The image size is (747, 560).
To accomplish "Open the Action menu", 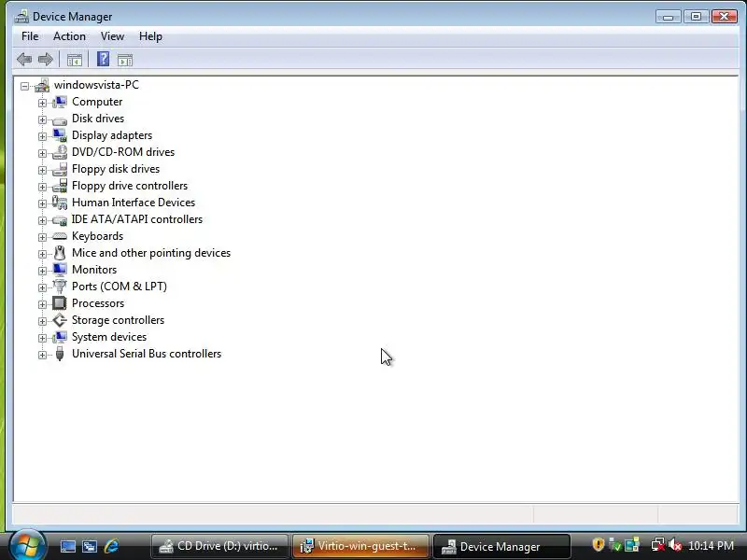I will pyautogui.click(x=69, y=36).
